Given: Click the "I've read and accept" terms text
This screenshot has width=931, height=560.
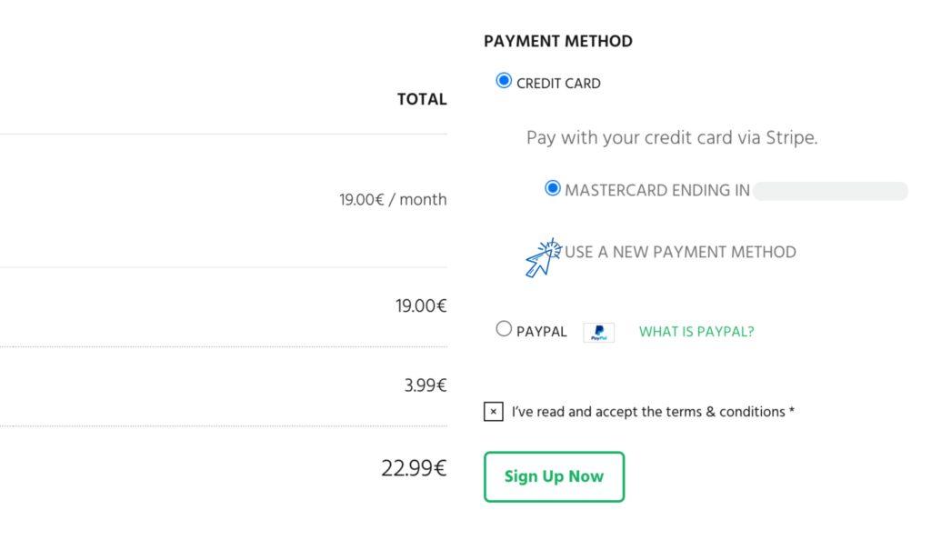Looking at the screenshot, I should [653, 412].
